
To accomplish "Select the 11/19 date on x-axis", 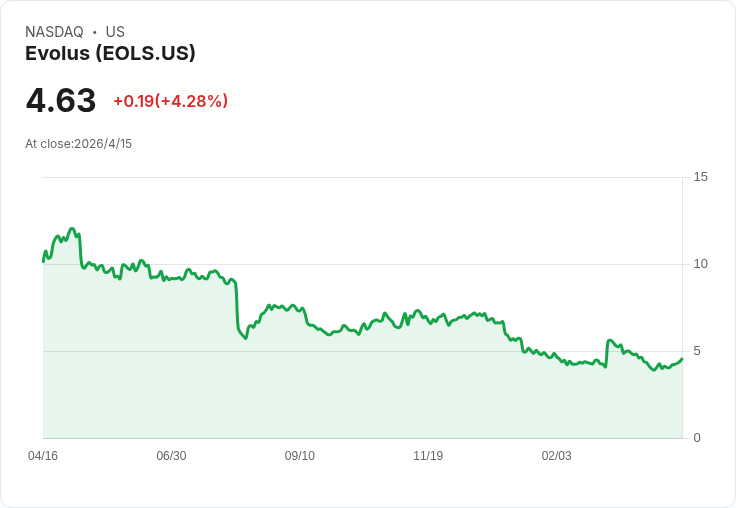I will pos(428,456).
